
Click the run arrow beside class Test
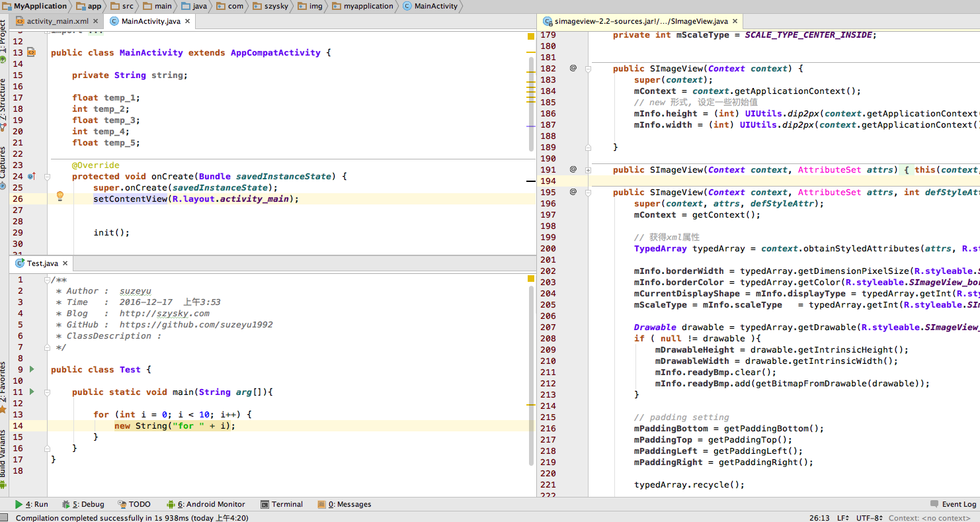pos(32,369)
